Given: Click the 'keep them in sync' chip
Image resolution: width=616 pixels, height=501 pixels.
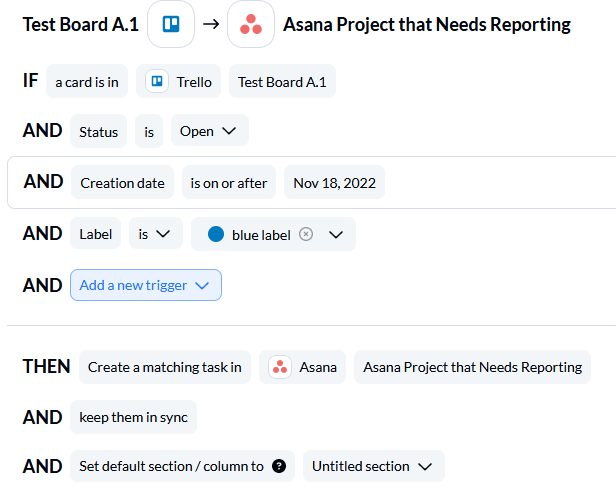Looking at the screenshot, I should tap(133, 417).
